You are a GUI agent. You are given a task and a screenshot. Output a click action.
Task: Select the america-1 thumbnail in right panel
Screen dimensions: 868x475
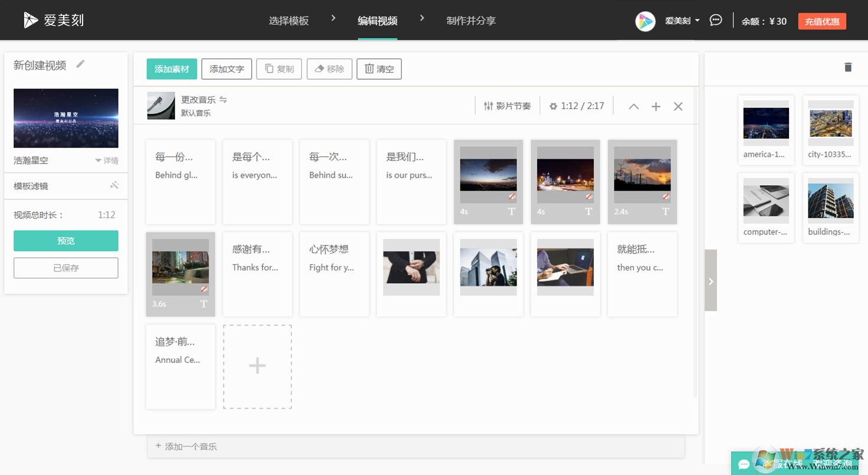765,123
